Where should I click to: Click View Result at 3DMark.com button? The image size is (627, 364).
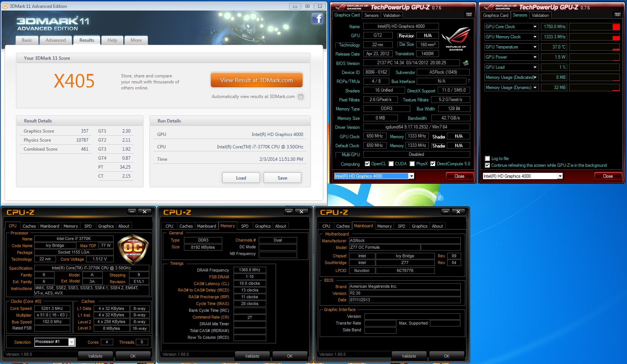257,80
